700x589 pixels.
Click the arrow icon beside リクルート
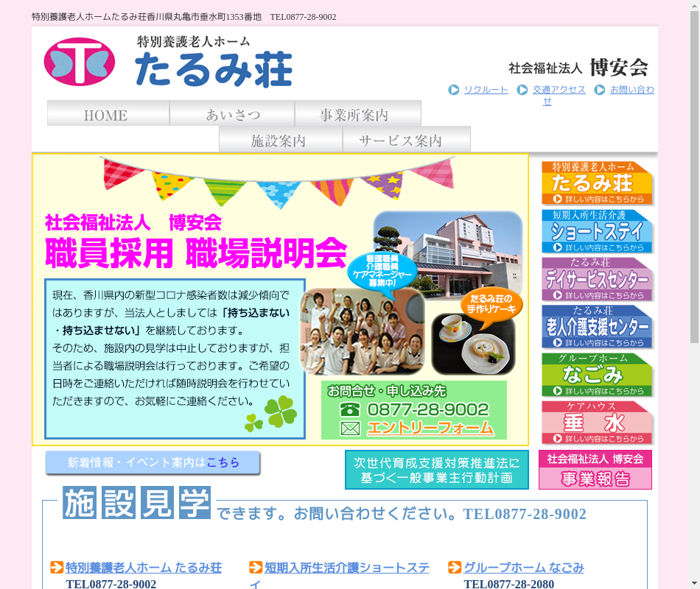454,90
